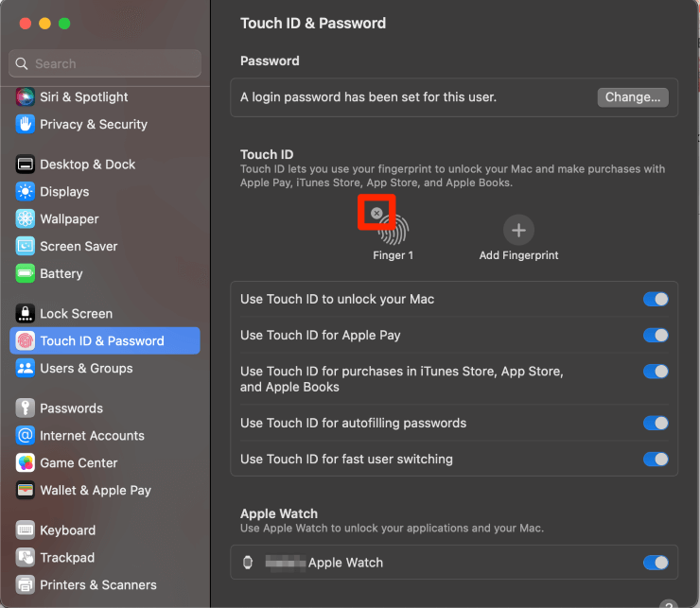Disable Touch ID to unlock your Mac

pyautogui.click(x=656, y=299)
